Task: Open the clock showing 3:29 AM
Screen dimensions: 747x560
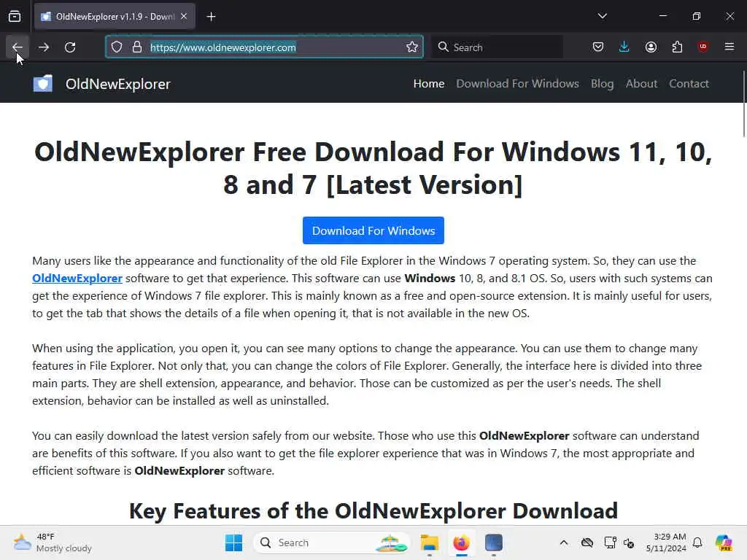Action: click(666, 542)
